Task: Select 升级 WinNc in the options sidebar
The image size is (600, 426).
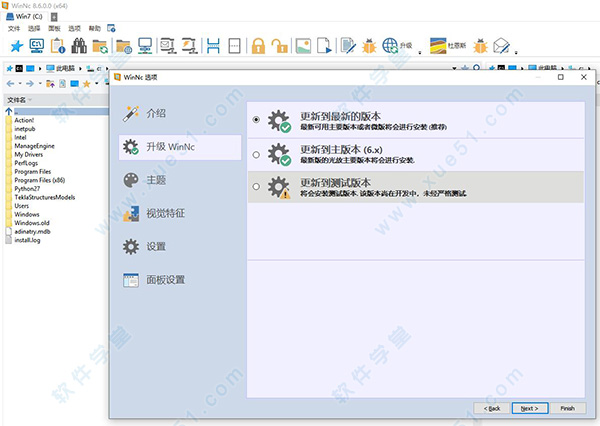Action: click(180, 147)
